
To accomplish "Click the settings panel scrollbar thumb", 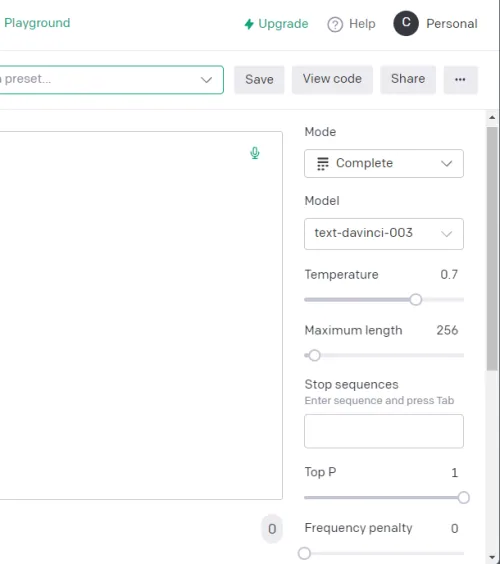I will (x=492, y=249).
